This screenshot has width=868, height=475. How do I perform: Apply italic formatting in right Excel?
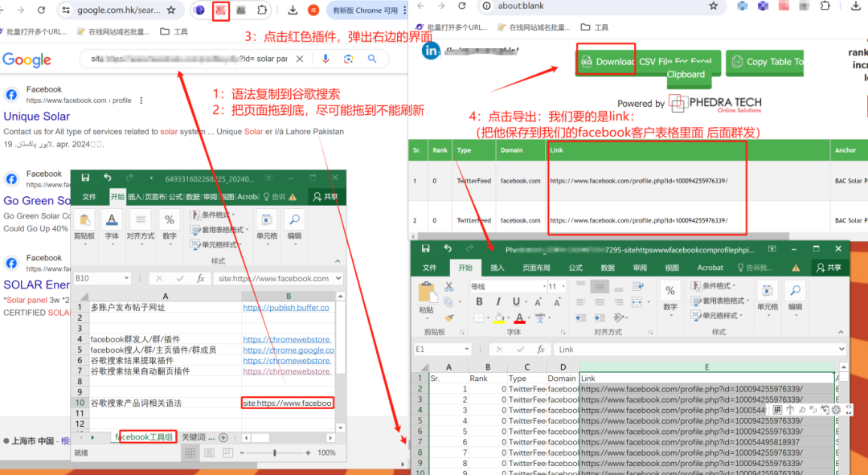(497, 301)
